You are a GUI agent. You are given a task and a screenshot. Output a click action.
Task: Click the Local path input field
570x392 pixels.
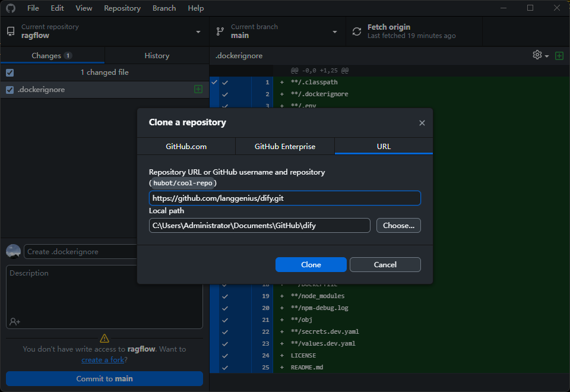(x=259, y=226)
